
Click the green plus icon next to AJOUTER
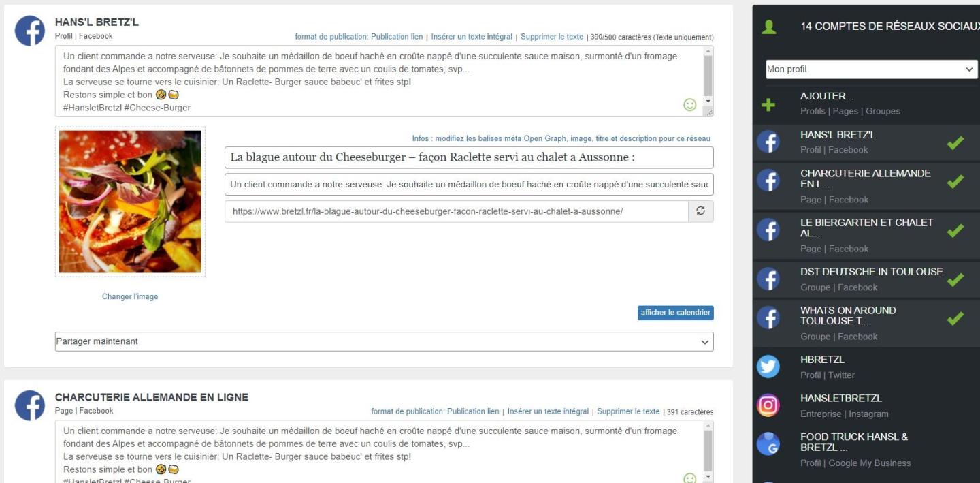coord(768,104)
